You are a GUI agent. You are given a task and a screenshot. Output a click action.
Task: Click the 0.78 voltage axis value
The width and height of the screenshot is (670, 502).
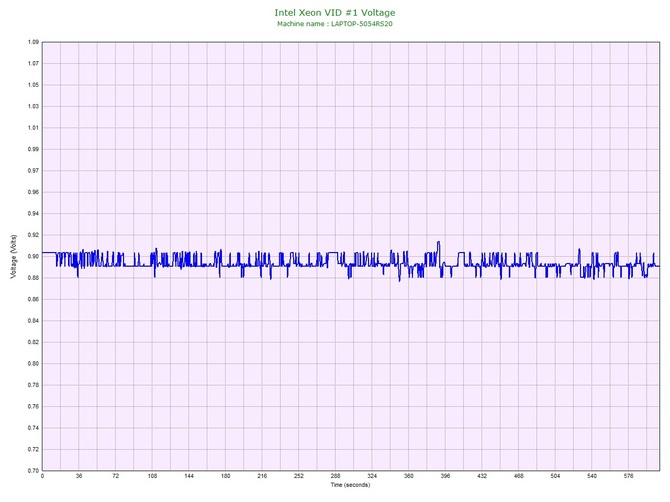coord(33,385)
